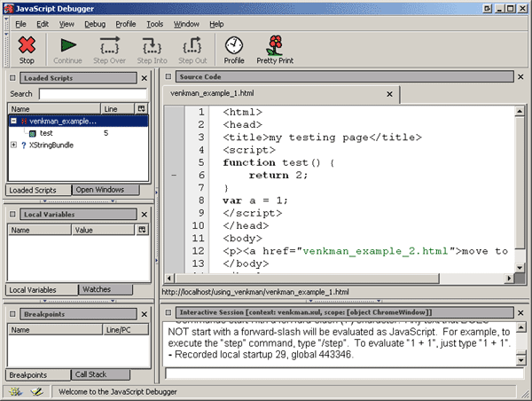
Task: Click the Profile clock icon
Action: pyautogui.click(x=234, y=45)
